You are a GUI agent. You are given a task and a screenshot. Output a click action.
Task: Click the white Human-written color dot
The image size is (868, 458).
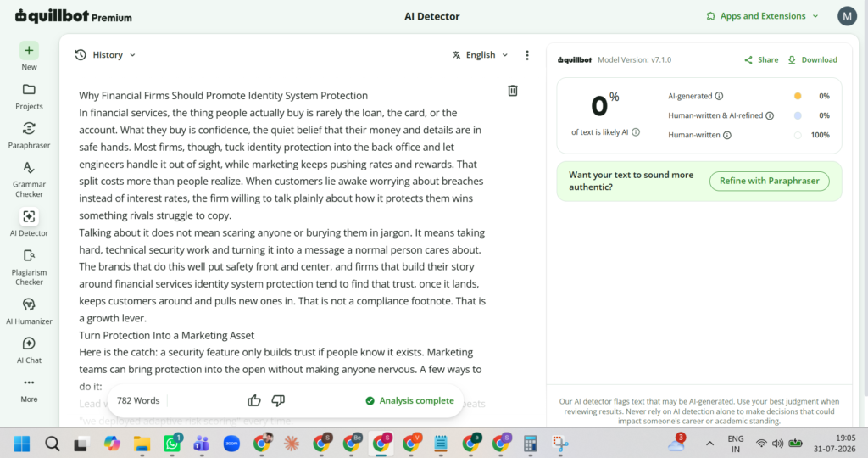798,135
